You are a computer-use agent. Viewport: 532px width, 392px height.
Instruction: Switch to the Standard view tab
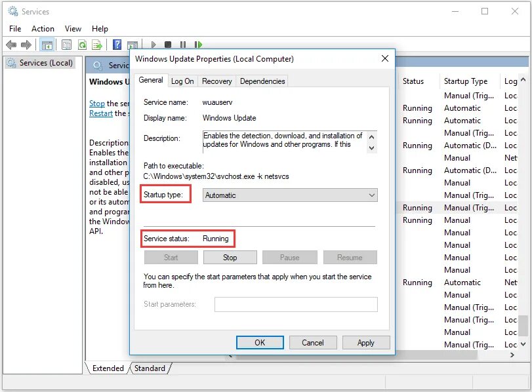tap(150, 368)
